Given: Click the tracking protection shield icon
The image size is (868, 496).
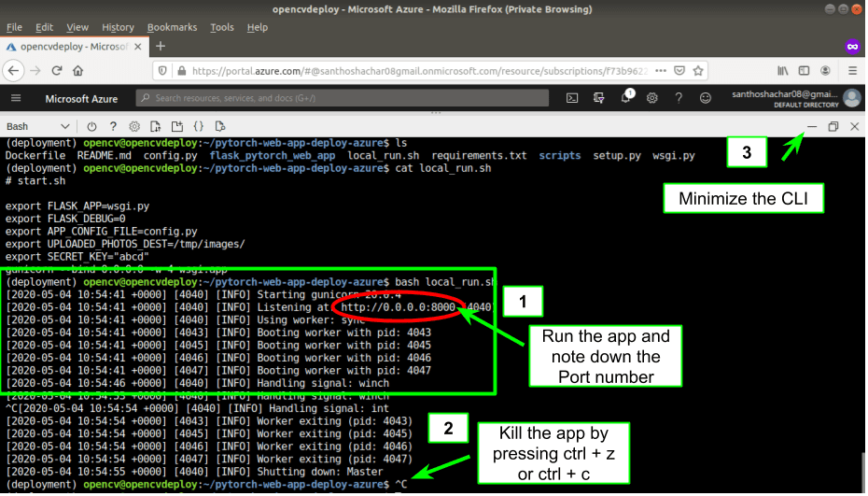Looking at the screenshot, I should tap(162, 71).
